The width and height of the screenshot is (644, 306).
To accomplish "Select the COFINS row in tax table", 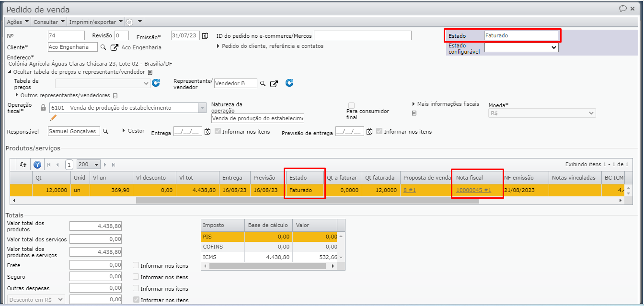I will [269, 247].
